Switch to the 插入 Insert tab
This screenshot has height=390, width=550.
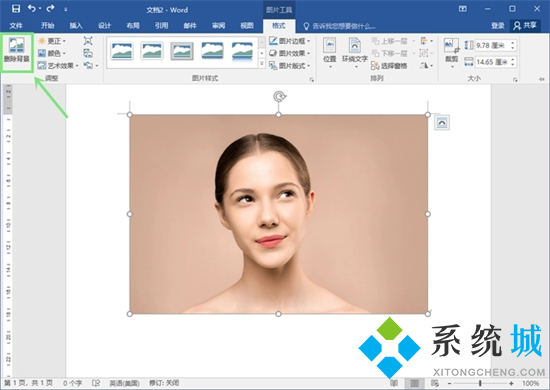coord(76,26)
